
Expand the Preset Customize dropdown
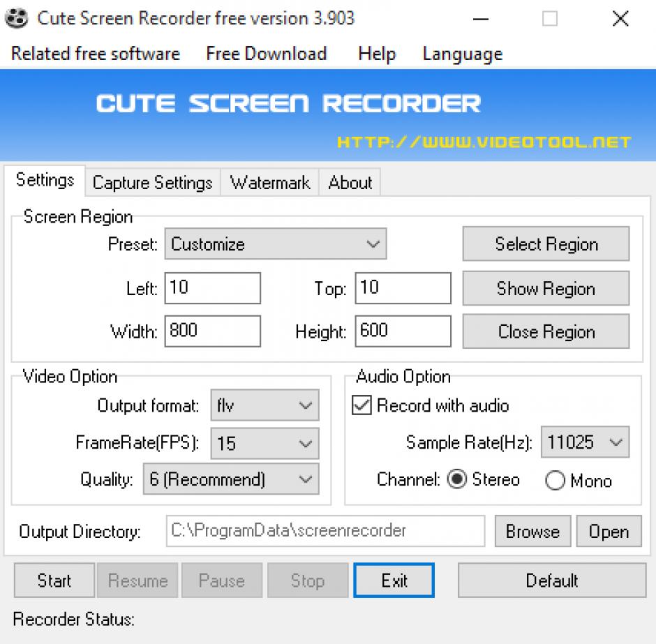coord(276,244)
